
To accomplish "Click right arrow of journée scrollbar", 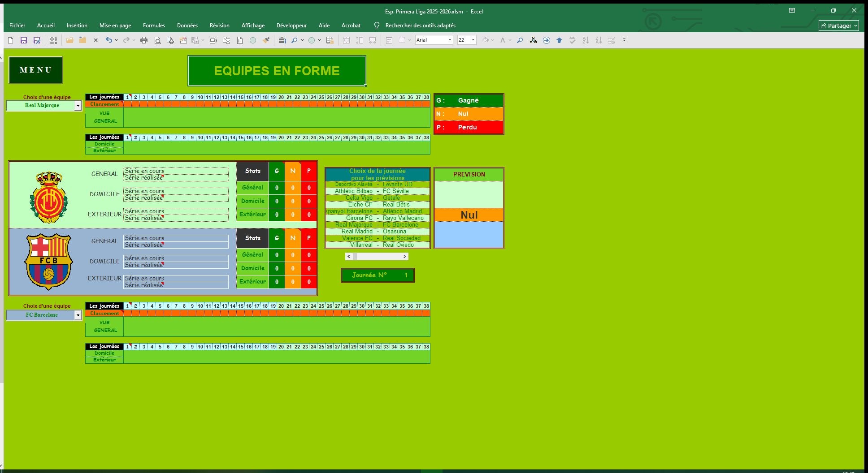I will pyautogui.click(x=404, y=257).
